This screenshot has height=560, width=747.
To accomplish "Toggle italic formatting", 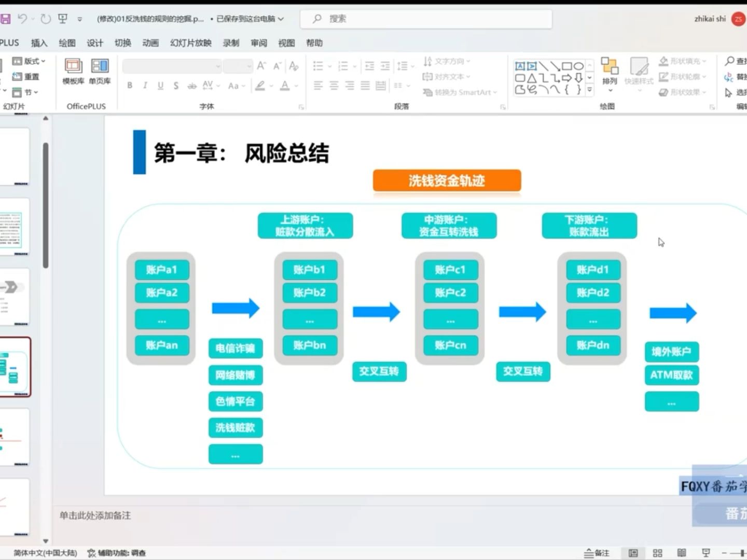I will (145, 86).
